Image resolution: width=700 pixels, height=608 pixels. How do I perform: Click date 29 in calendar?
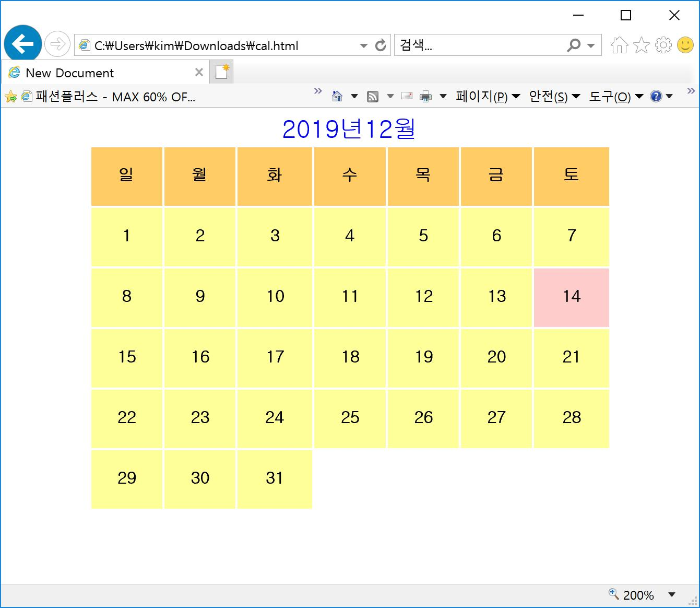[127, 479]
